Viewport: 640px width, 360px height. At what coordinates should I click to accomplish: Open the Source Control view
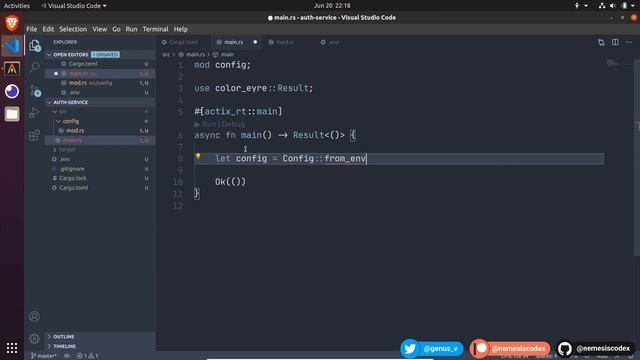click(x=35, y=90)
